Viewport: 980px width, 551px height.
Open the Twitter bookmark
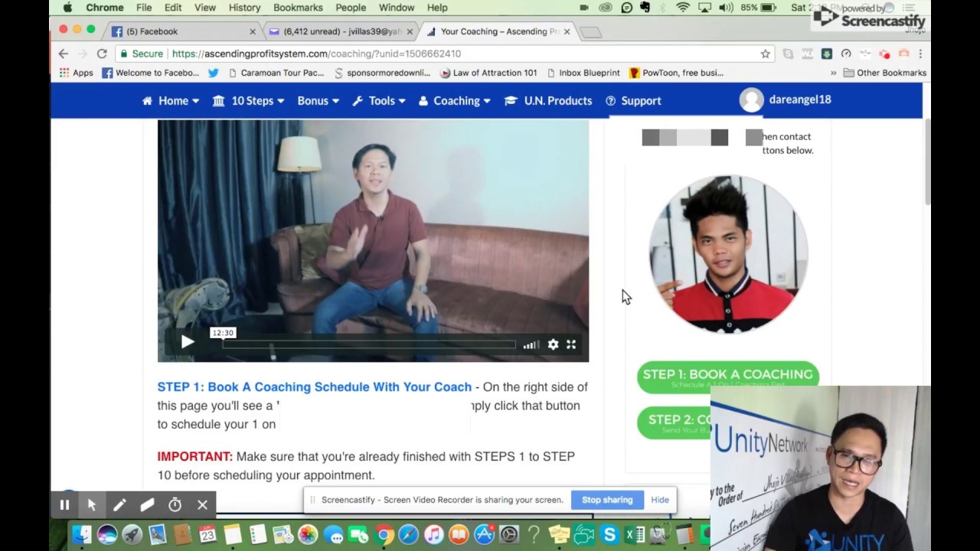213,73
